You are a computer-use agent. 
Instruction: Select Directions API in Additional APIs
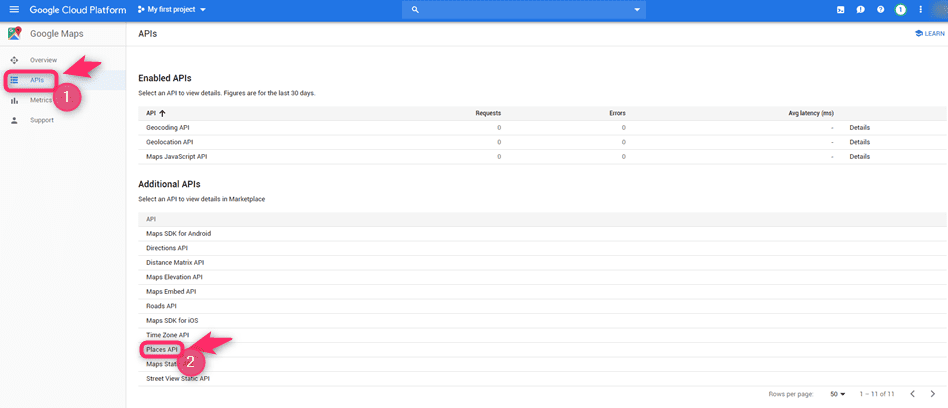(166, 248)
